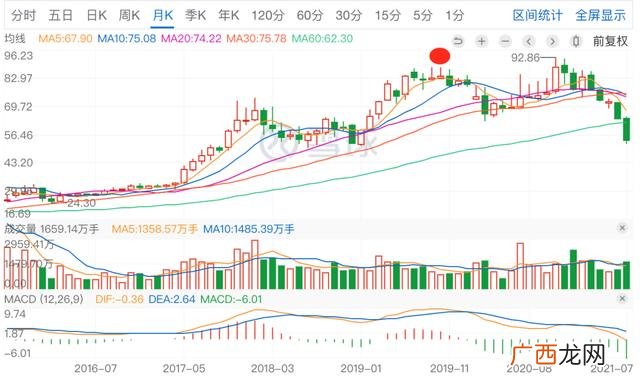Click the volume MA10:1485.39万手 value

pyautogui.click(x=249, y=229)
